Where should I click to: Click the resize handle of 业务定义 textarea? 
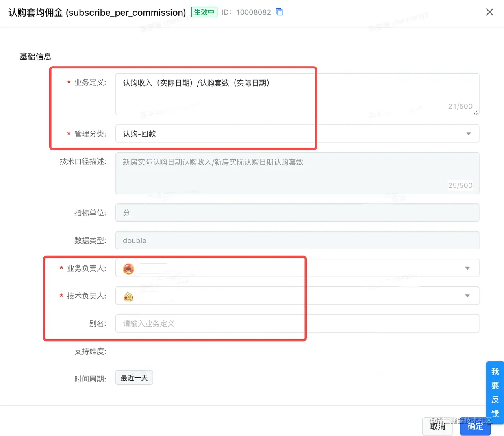[x=476, y=112]
